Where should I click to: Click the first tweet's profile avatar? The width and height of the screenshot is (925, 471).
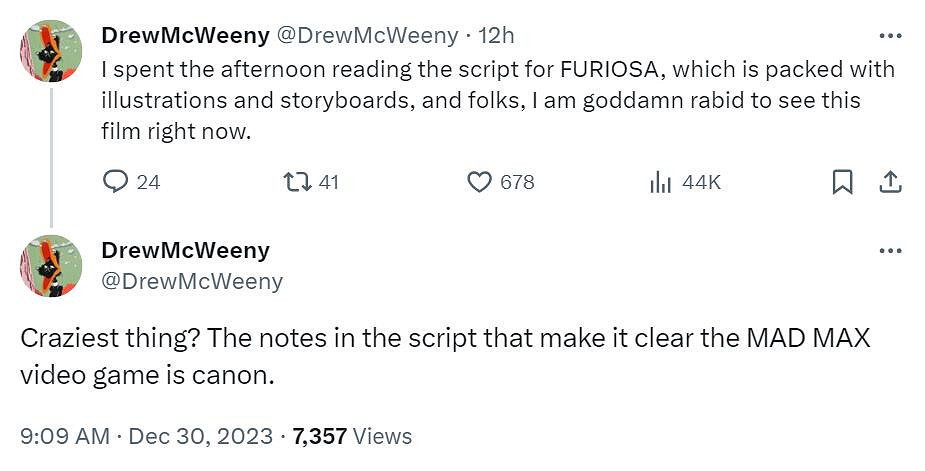(x=50, y=51)
